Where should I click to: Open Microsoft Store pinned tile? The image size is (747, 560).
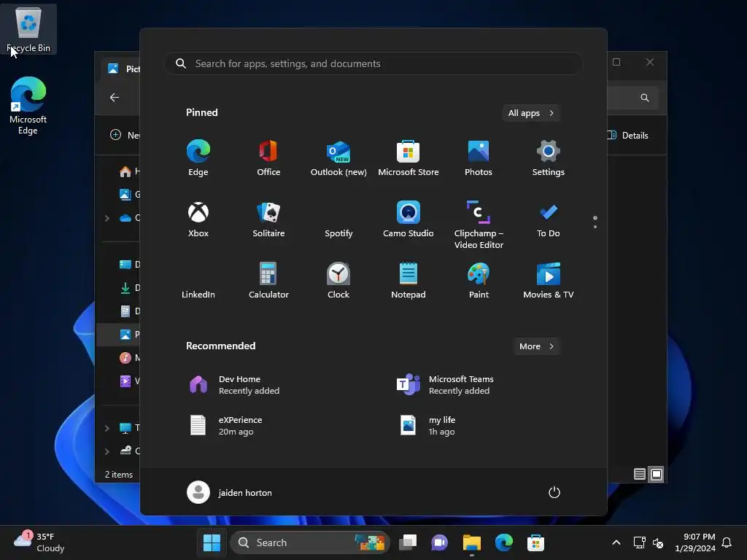[x=409, y=158]
